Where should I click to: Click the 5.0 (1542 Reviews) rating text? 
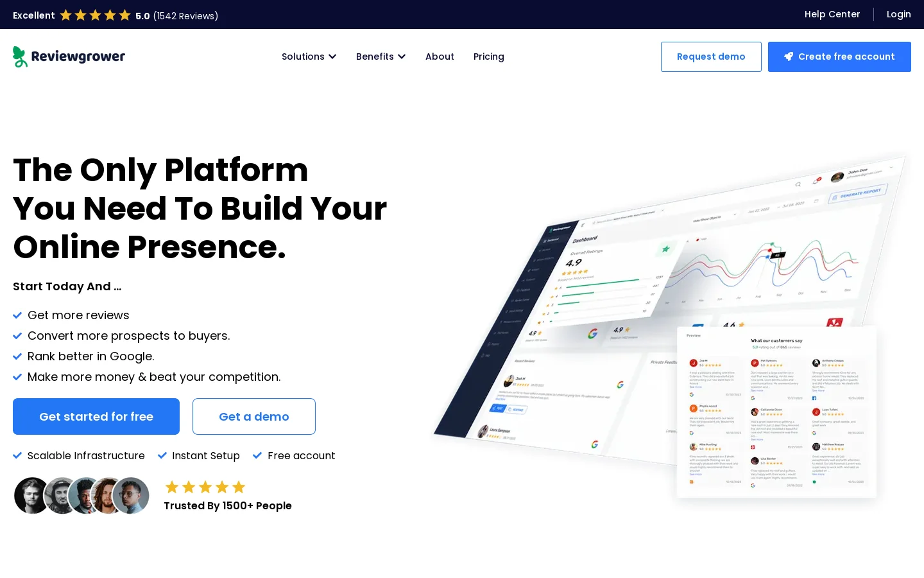[x=176, y=15]
